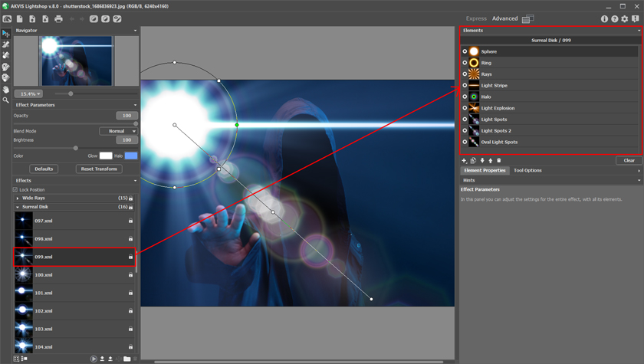This screenshot has height=364, width=644.
Task: Click the run/play button below effects list
Action: click(x=94, y=359)
